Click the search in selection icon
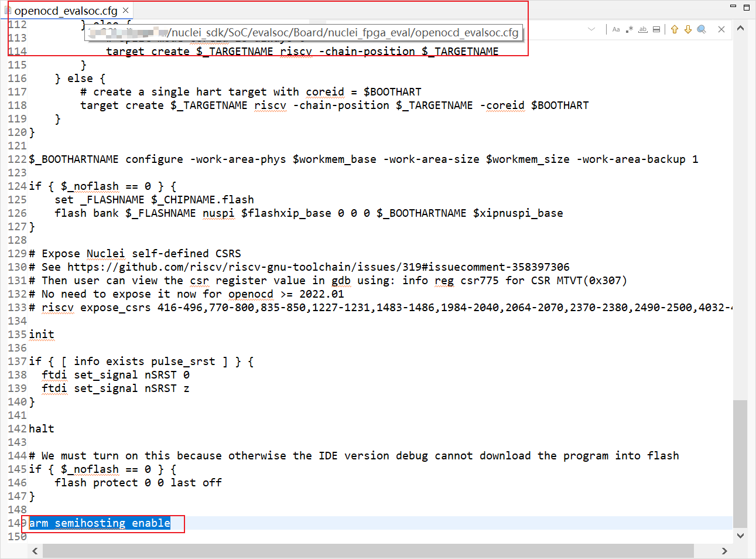Image resolution: width=756 pixels, height=559 pixels. point(656,29)
